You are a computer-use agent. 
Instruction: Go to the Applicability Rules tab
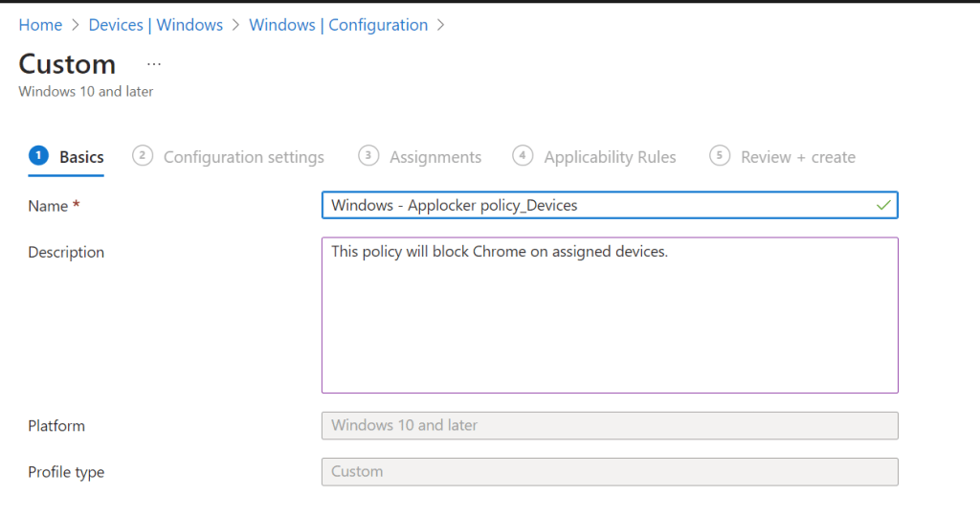click(610, 157)
